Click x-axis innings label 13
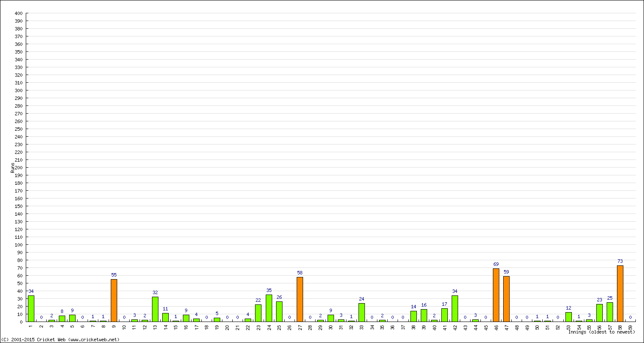The width and height of the screenshot is (644, 343). coord(155,327)
